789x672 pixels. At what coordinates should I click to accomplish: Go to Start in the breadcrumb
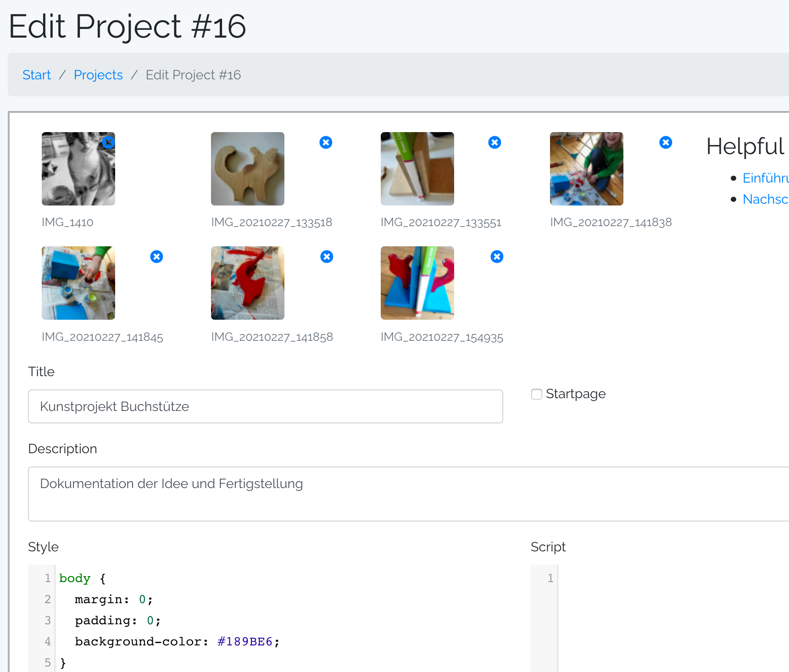tap(37, 75)
